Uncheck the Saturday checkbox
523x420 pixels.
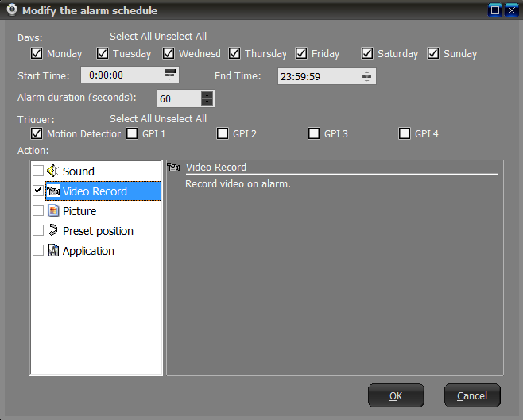coord(367,53)
